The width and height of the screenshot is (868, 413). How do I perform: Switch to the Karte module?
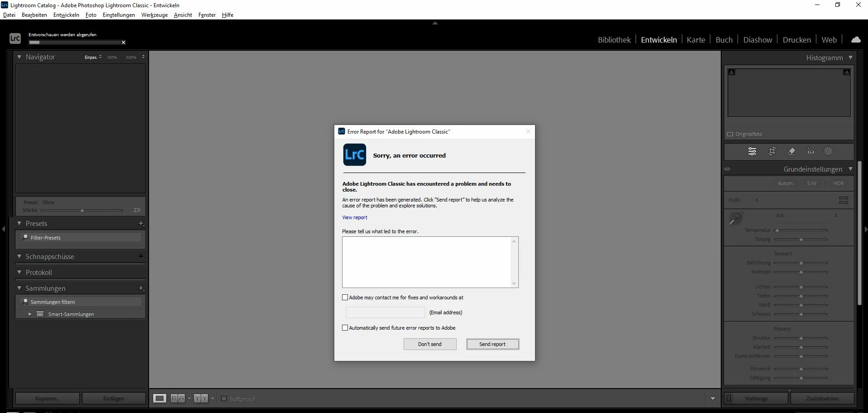tap(695, 40)
